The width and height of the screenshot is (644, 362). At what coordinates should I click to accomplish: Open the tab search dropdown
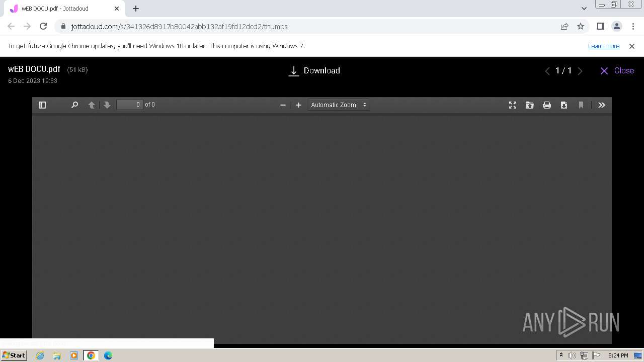tap(584, 9)
